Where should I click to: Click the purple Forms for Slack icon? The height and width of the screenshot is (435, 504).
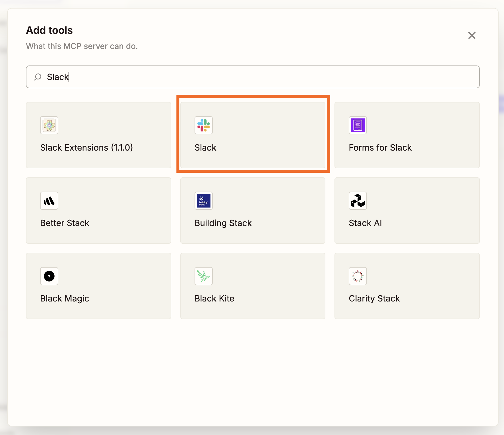(x=358, y=125)
